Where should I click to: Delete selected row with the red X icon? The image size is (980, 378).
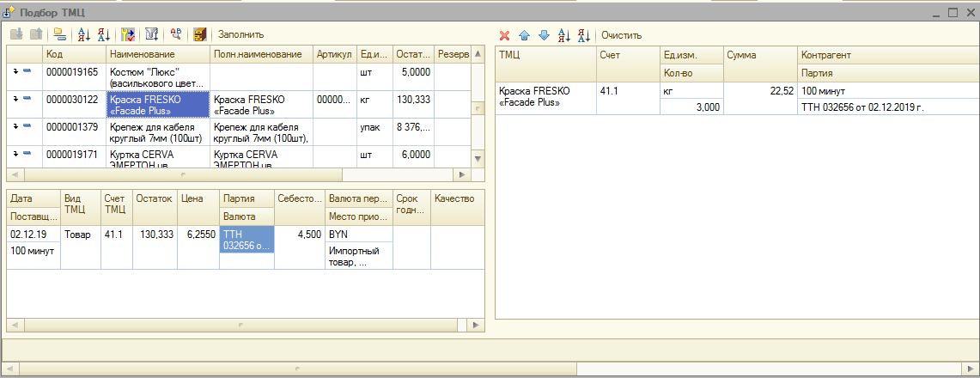505,35
